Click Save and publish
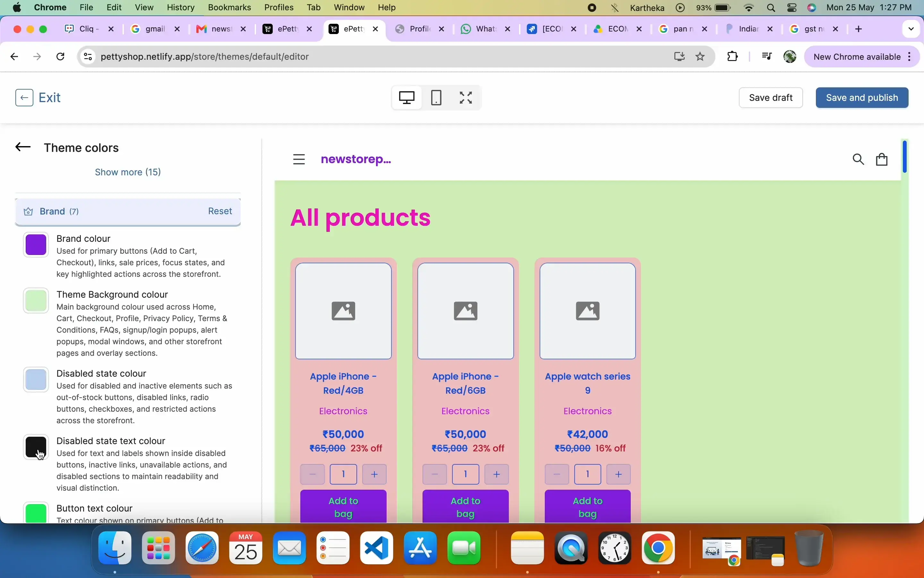Image resolution: width=924 pixels, height=578 pixels. pos(862,98)
